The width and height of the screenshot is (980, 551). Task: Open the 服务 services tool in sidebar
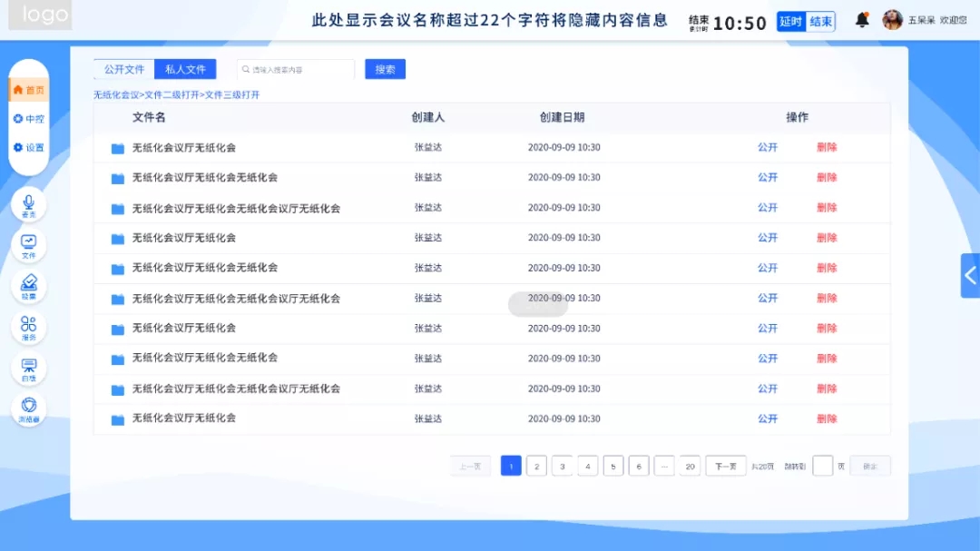29,328
